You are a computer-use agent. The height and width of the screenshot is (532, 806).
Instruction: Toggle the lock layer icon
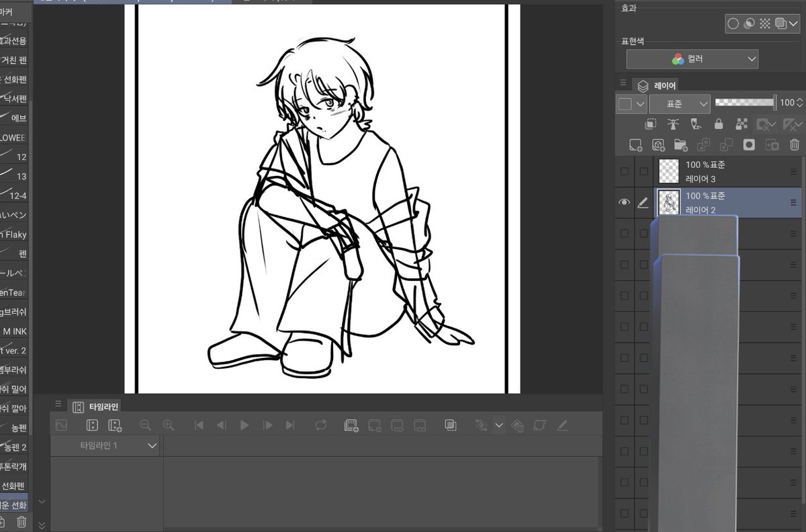coord(719,124)
